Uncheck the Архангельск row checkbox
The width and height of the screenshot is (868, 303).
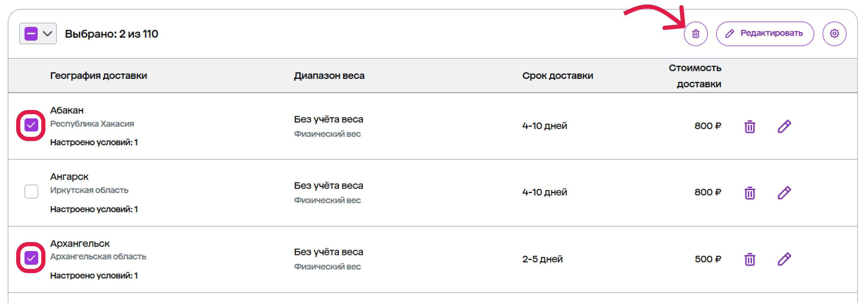click(x=31, y=258)
